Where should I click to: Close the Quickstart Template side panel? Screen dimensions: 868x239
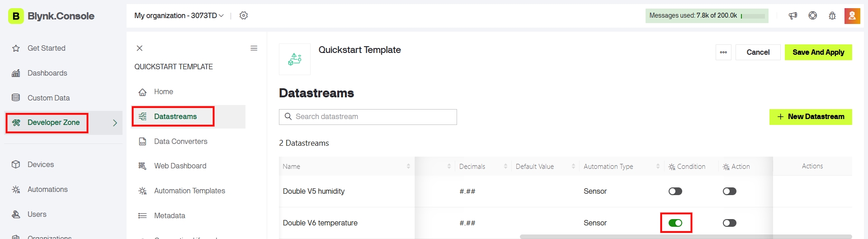(140, 48)
